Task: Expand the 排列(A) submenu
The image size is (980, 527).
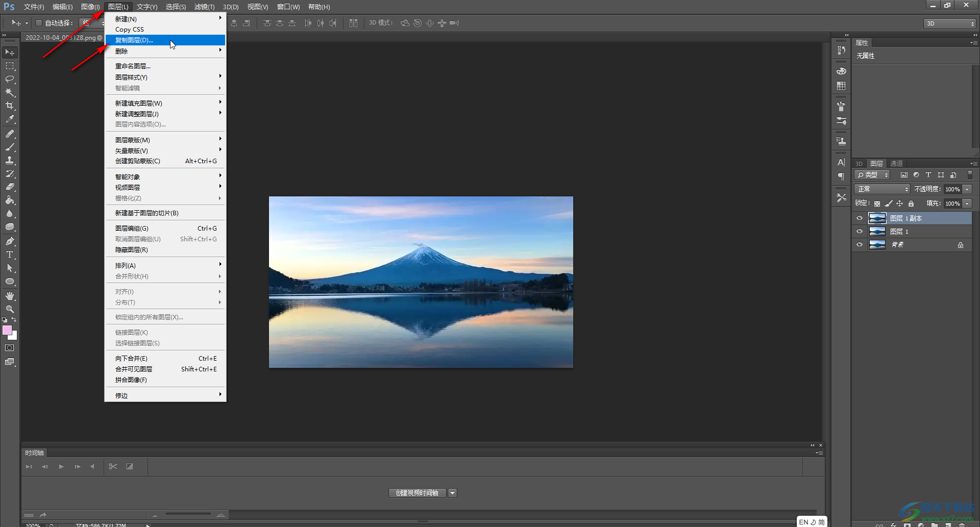Action: coord(165,265)
